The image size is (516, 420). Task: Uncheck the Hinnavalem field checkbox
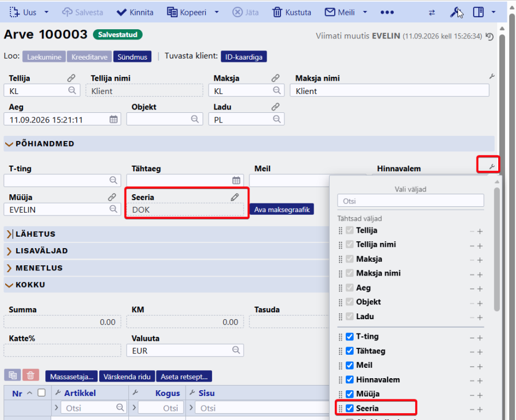(x=350, y=379)
